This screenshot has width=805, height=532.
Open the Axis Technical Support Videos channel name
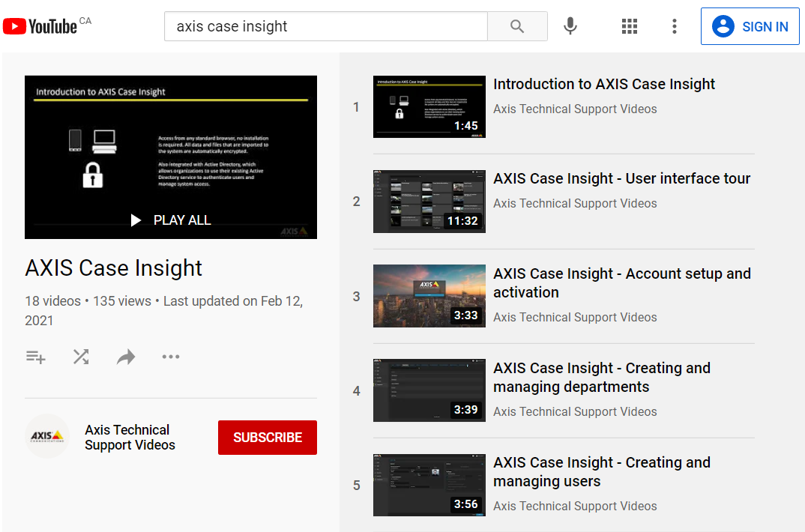click(x=130, y=437)
